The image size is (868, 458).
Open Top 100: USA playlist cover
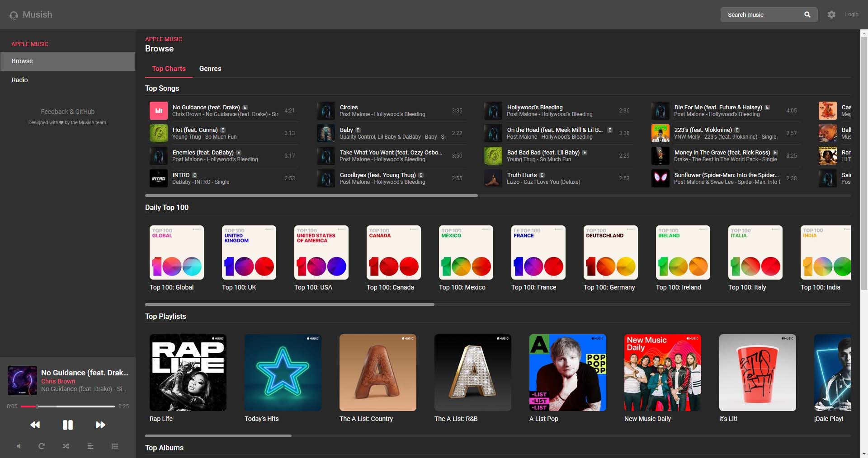click(321, 252)
